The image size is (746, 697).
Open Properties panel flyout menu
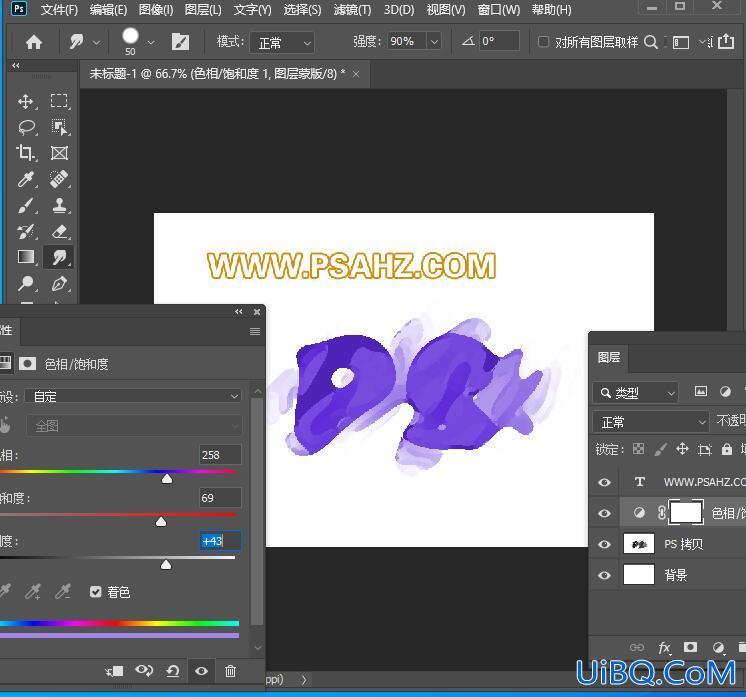255,331
